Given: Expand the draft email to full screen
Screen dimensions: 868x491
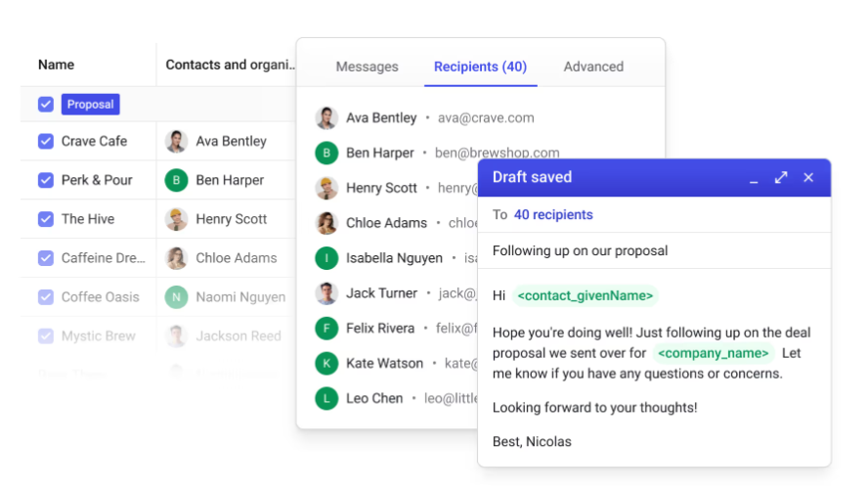Looking at the screenshot, I should (x=781, y=177).
